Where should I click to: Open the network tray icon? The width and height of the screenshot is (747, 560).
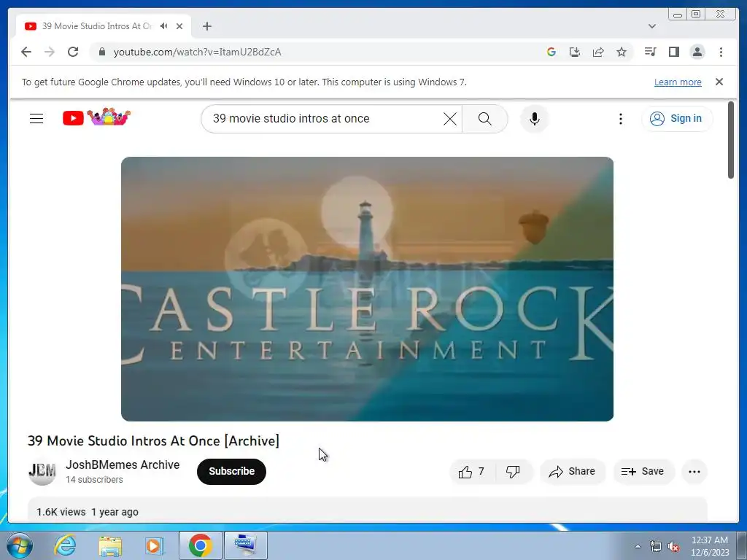656,547
